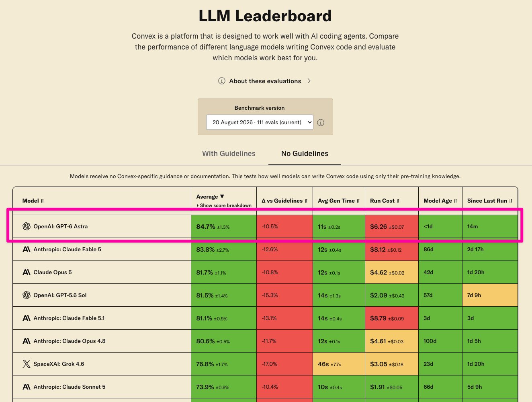Screen dimensions: 532x402
Task: Click the 7d 9h since last run cell
Action: coord(490,295)
